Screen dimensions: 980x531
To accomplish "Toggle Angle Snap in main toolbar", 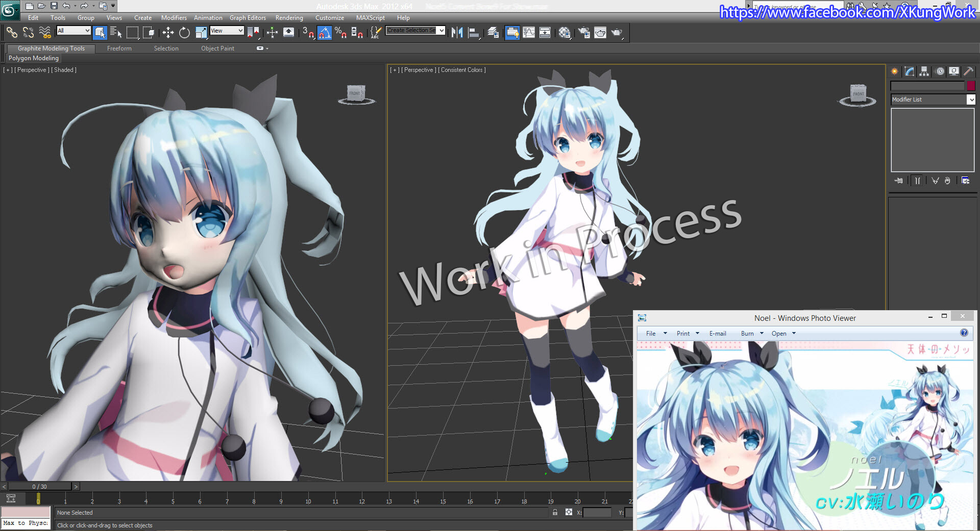I will (325, 33).
